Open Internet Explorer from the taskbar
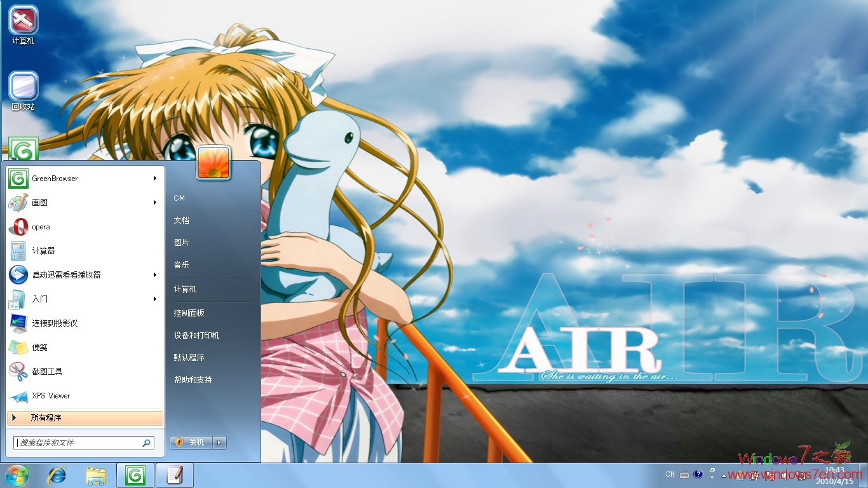The height and width of the screenshot is (488, 868). point(58,475)
